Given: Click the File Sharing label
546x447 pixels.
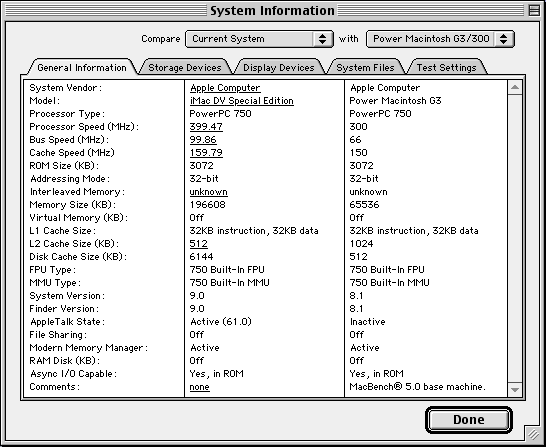Looking at the screenshot, I should click(58, 335).
